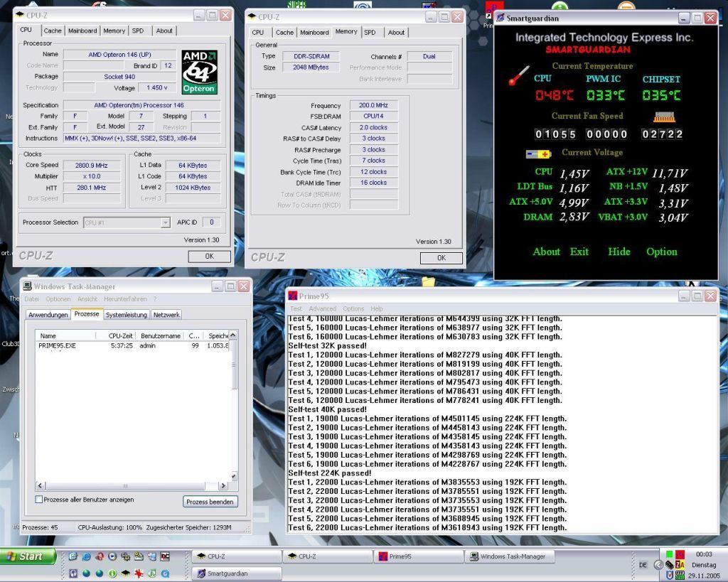Click the battery icon beside Current Voltage

click(x=538, y=153)
